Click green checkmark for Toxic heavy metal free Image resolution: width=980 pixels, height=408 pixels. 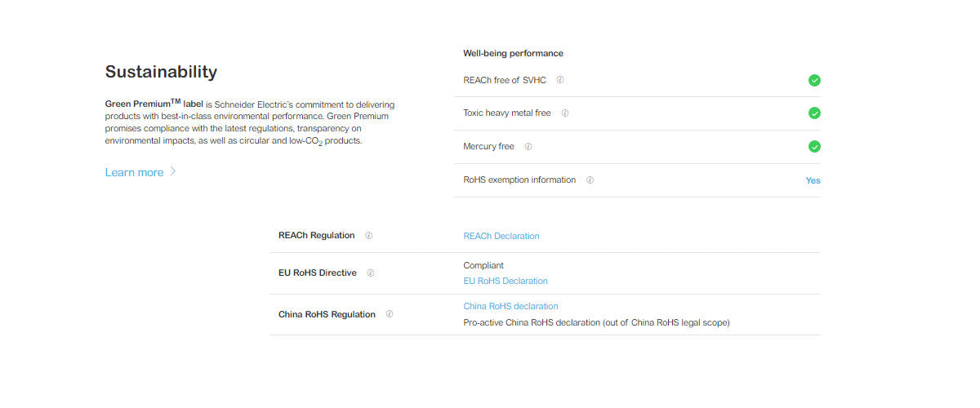coord(814,113)
